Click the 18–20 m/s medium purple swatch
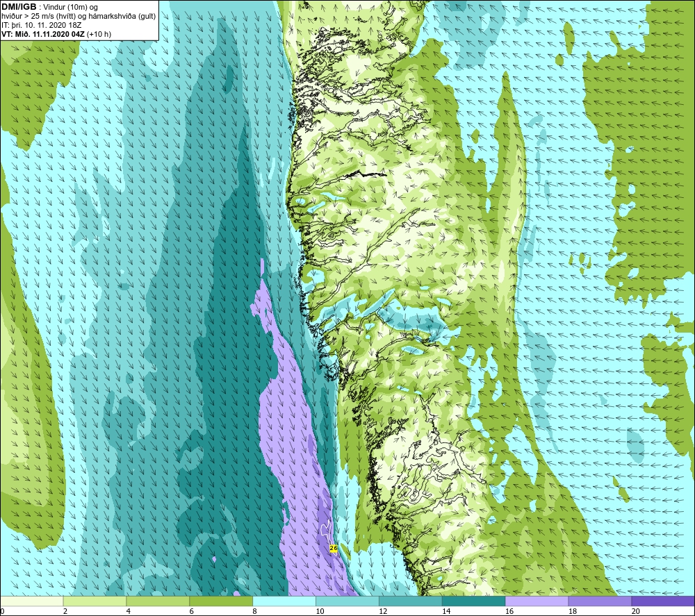The image size is (695, 616). pyautogui.click(x=600, y=601)
